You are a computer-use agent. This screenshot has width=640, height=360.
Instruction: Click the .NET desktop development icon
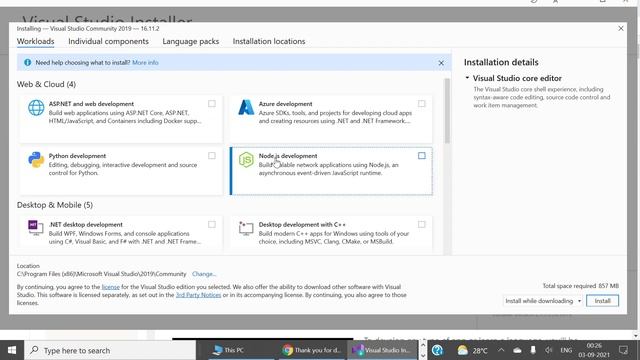(x=36, y=228)
